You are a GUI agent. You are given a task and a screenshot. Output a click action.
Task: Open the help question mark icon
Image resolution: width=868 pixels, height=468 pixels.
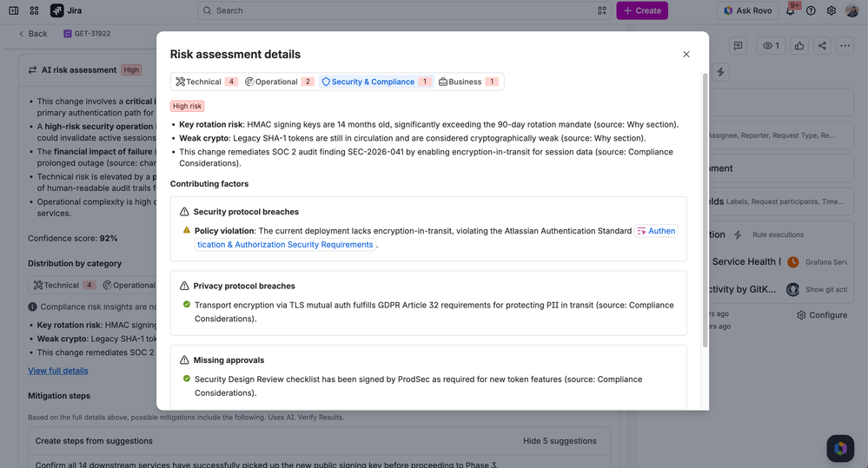[811, 10]
